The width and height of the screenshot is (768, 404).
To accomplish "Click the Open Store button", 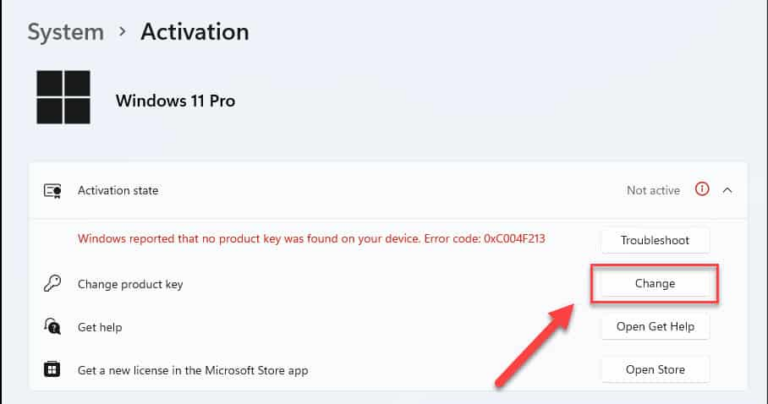I will click(x=655, y=370).
